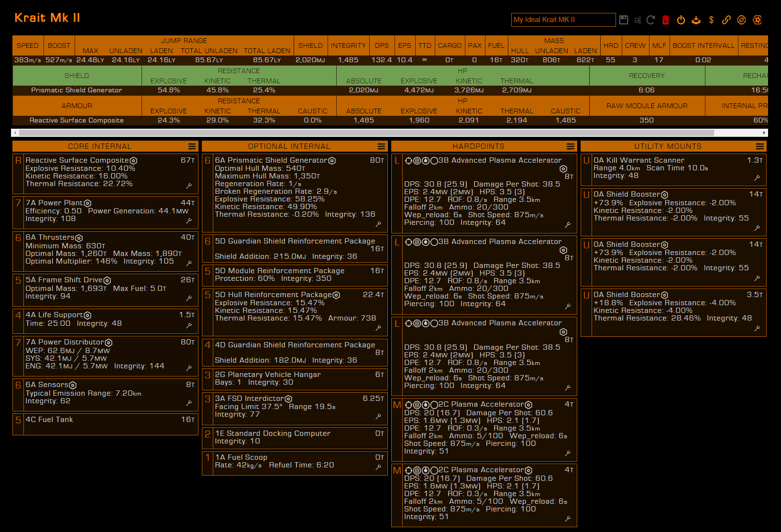
Task: Click the reload build arrow icon
Action: [650, 20]
